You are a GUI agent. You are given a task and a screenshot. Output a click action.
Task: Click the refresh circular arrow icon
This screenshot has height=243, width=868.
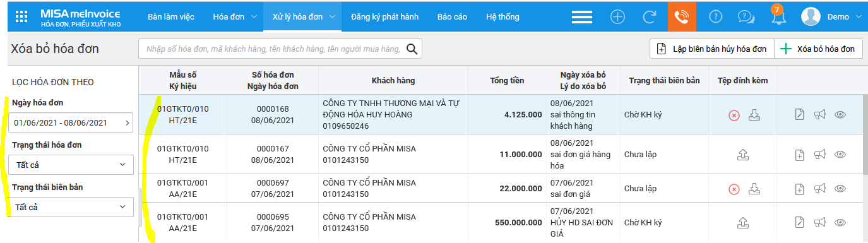[648, 17]
